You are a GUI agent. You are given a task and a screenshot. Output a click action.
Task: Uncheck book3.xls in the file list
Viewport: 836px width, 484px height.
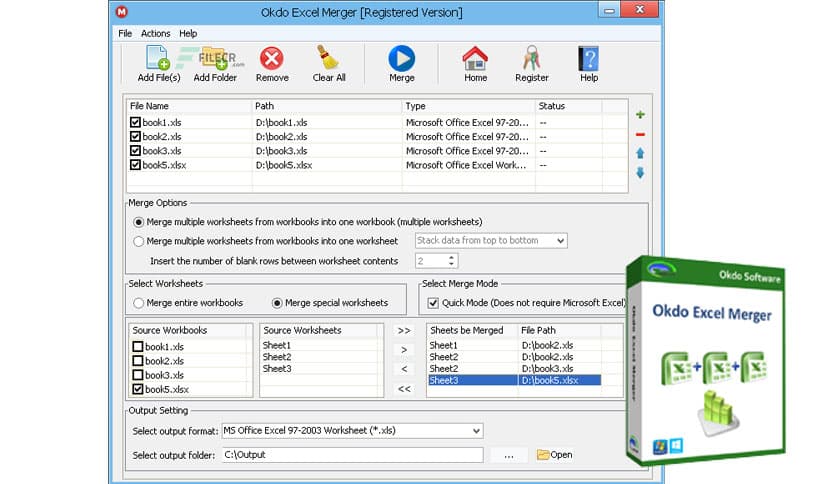[x=135, y=151]
